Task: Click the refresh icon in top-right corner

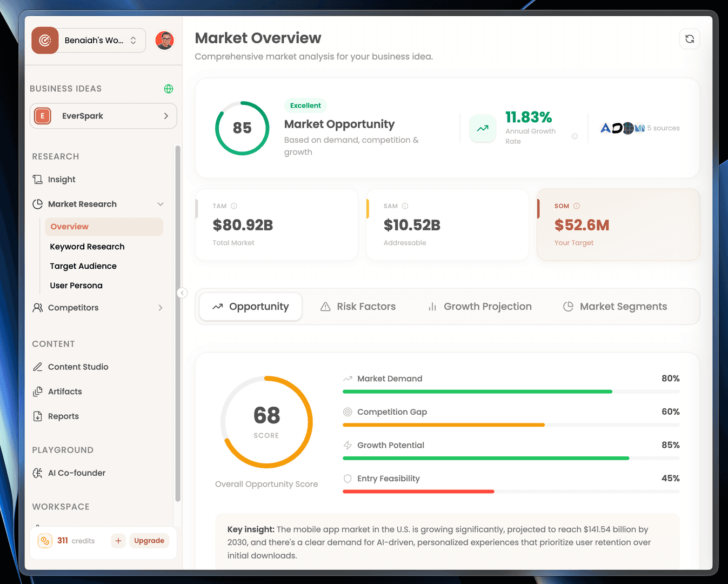Action: coord(689,39)
